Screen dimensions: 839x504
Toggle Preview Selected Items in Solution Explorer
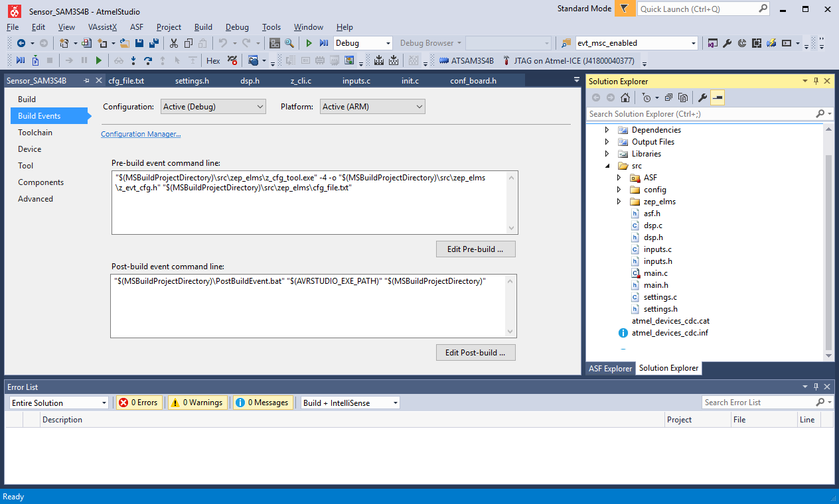[x=717, y=97]
